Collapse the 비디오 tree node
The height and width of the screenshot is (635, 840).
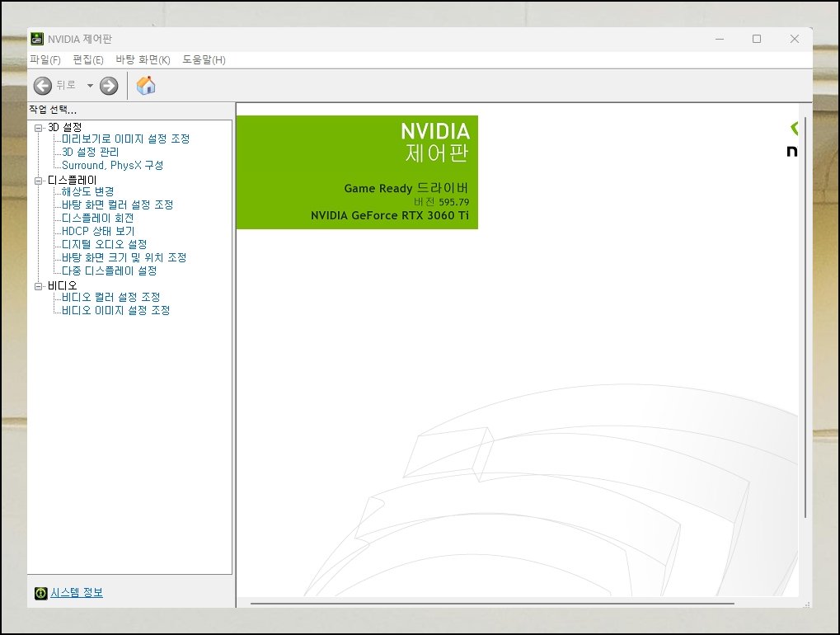click(x=38, y=286)
